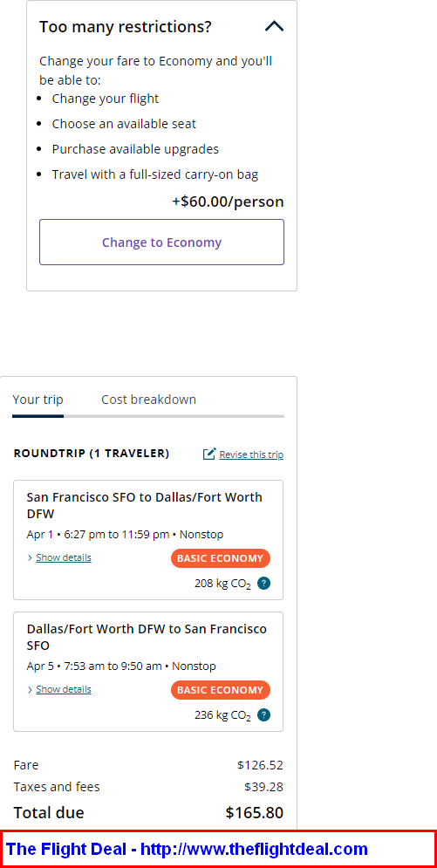Click the 208 kg CO2 help icon
The height and width of the screenshot is (868, 437).
pyautogui.click(x=264, y=583)
